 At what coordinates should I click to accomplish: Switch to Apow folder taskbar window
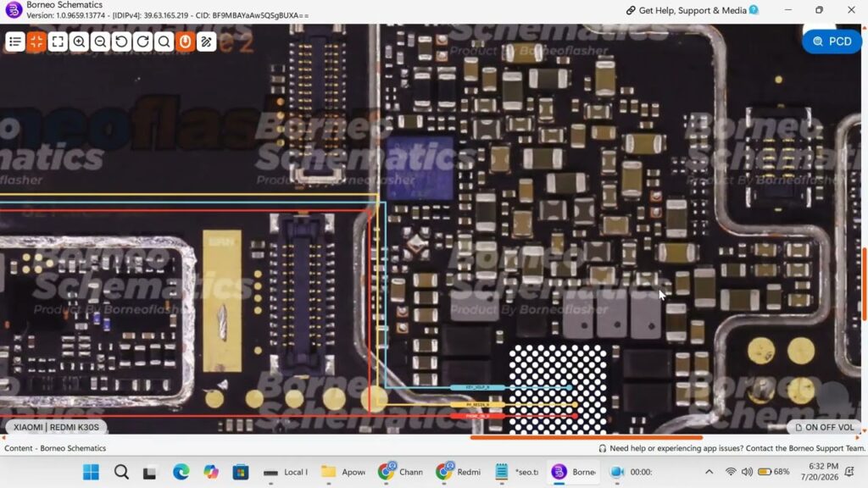click(343, 472)
